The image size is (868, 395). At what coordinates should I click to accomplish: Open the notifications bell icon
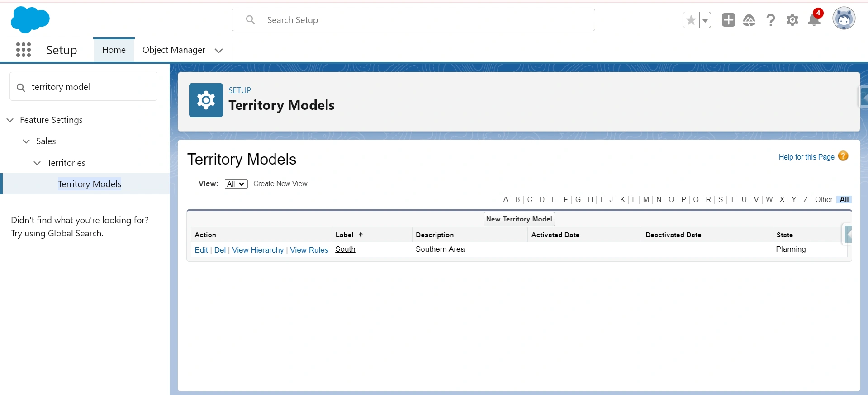point(814,19)
